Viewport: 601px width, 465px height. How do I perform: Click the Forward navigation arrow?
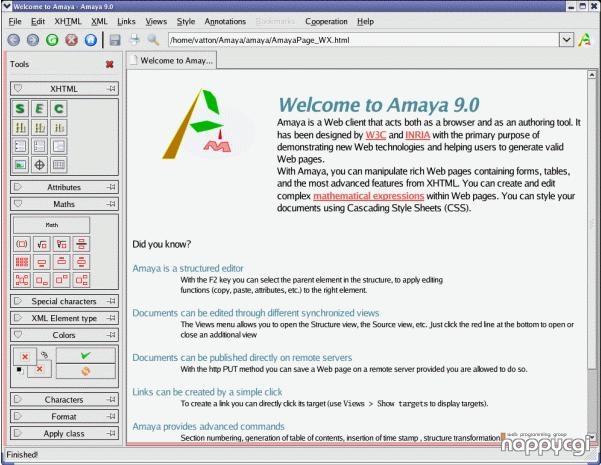(x=33, y=39)
